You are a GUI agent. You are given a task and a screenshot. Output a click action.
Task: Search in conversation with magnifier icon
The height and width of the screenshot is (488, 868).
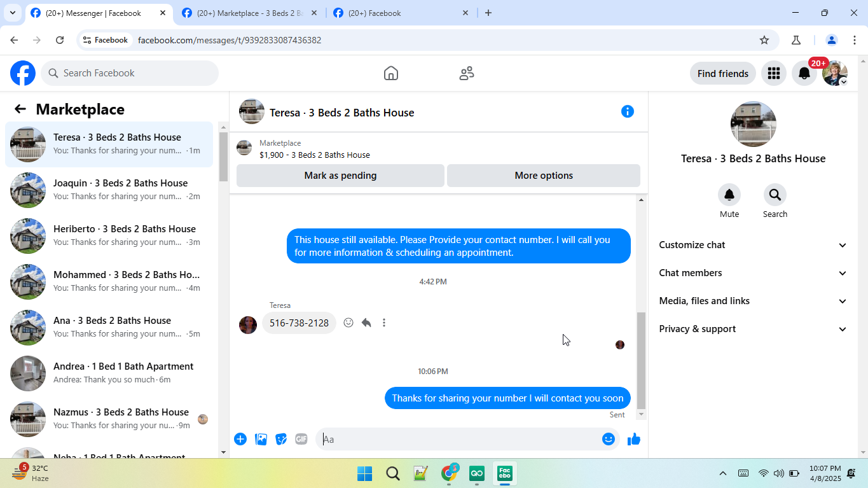coord(775,195)
